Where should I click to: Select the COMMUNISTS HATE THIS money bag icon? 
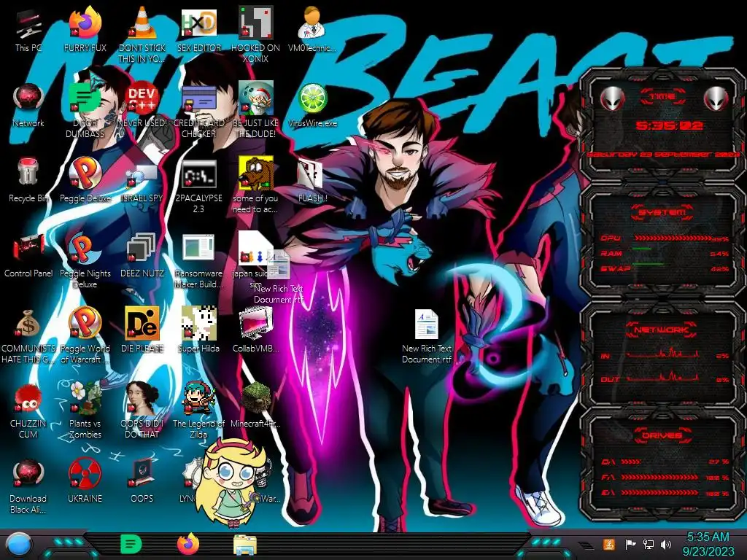pyautogui.click(x=28, y=335)
